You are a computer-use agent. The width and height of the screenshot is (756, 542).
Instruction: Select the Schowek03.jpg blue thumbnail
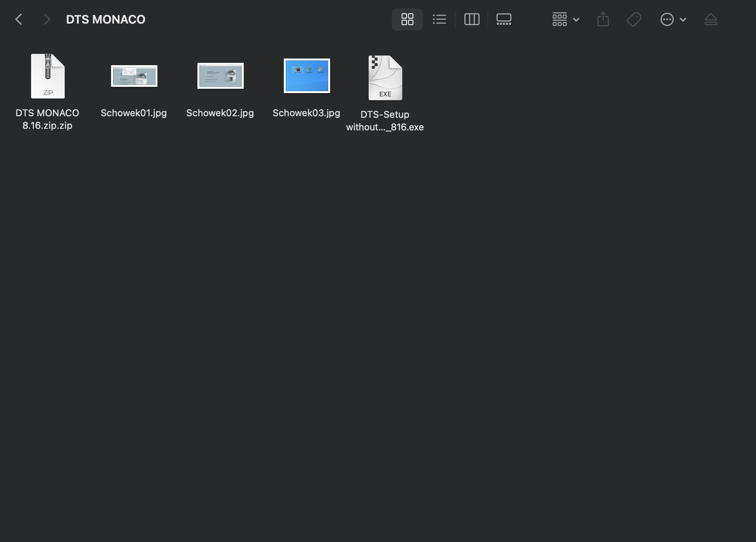(307, 76)
